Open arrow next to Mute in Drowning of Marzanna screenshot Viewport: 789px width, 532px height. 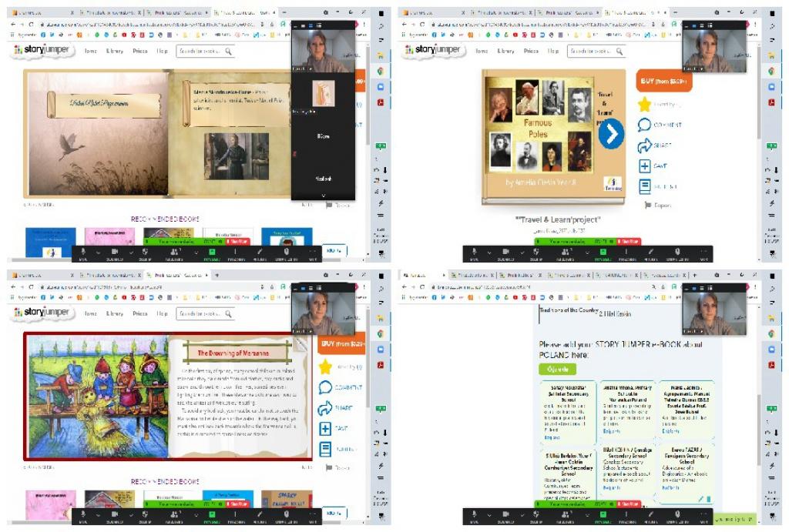[x=98, y=515]
